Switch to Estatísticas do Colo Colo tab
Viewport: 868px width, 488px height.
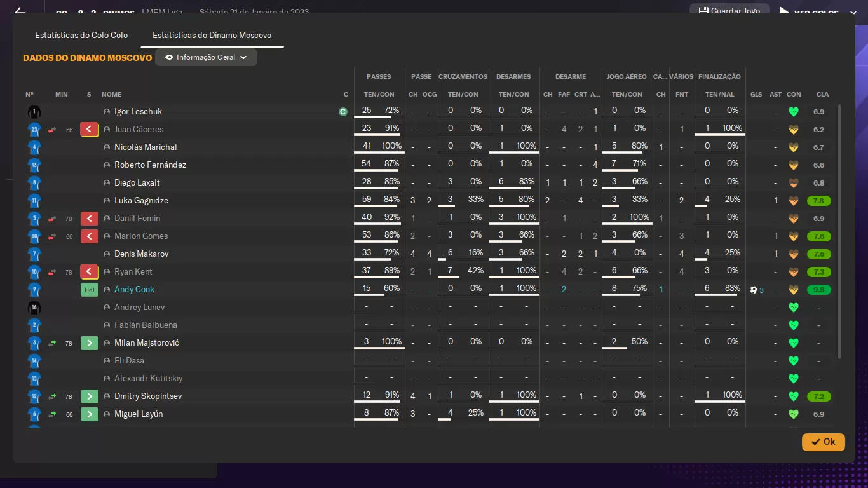81,36
